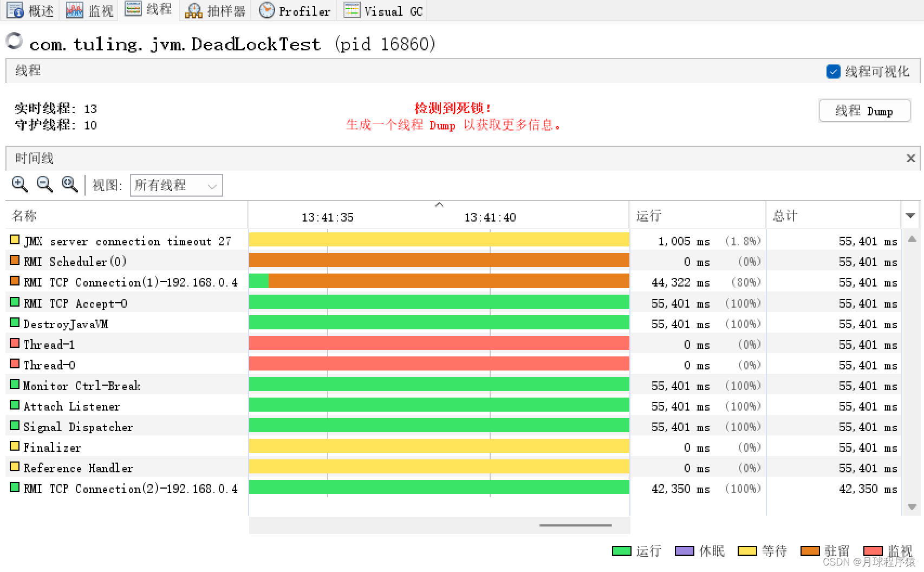The image size is (924, 572).
Task: Click the yellow state icon beside Finalizer
Action: click(x=15, y=446)
